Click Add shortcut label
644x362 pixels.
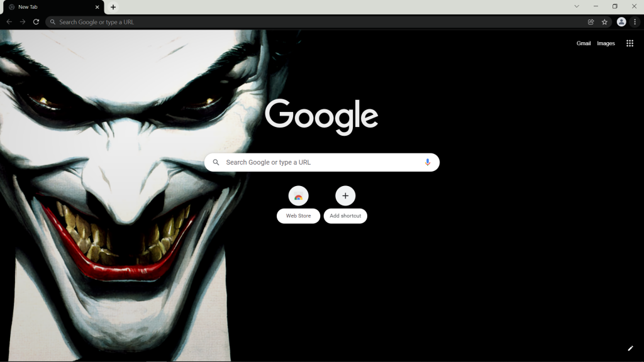tap(345, 216)
